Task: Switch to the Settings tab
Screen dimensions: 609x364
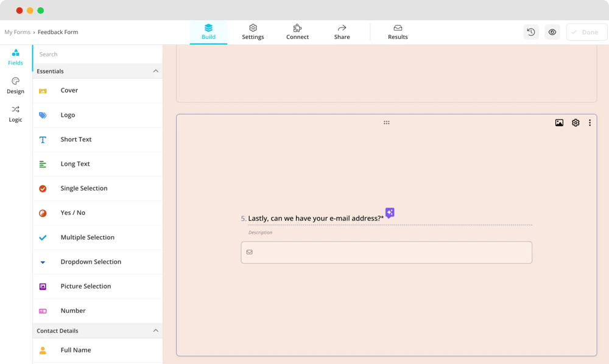Action: pos(253,32)
